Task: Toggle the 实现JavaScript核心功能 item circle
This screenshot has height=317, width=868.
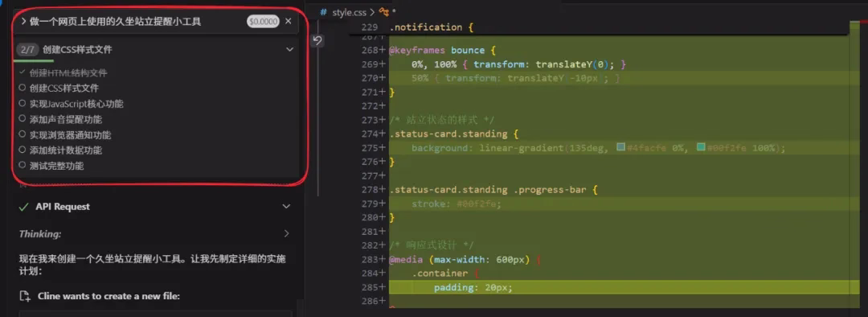Action: click(x=23, y=103)
